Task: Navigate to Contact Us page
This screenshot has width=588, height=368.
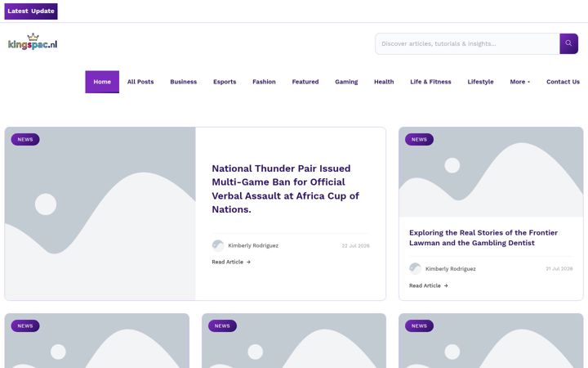Action: [x=563, y=82]
